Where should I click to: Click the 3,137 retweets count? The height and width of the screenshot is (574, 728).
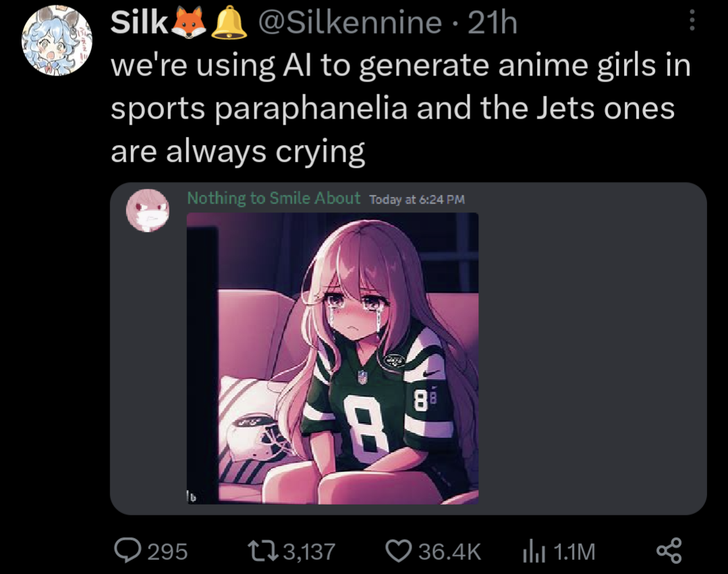pos(309,552)
